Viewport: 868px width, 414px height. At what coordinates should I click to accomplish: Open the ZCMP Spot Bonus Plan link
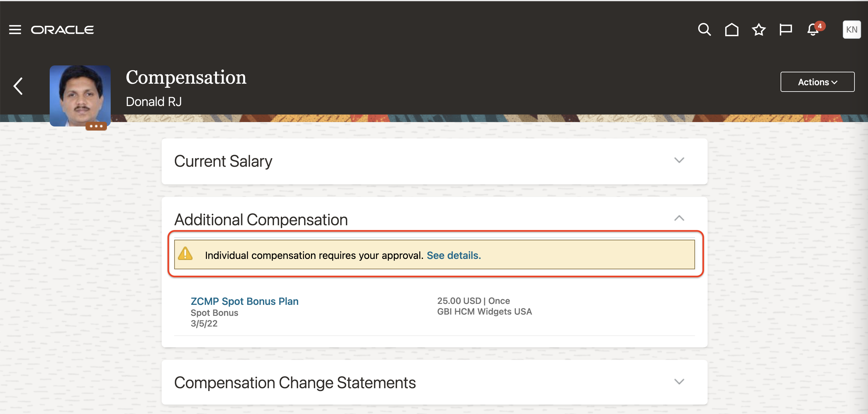coord(244,301)
